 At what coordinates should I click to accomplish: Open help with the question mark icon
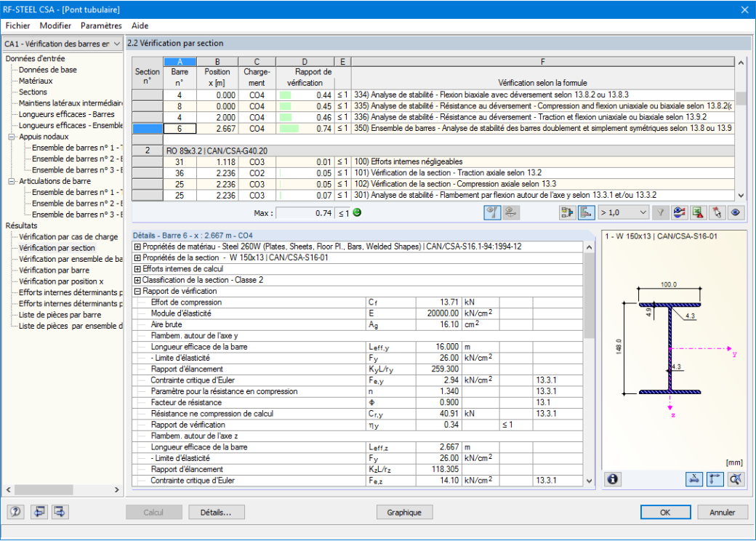coord(15,512)
